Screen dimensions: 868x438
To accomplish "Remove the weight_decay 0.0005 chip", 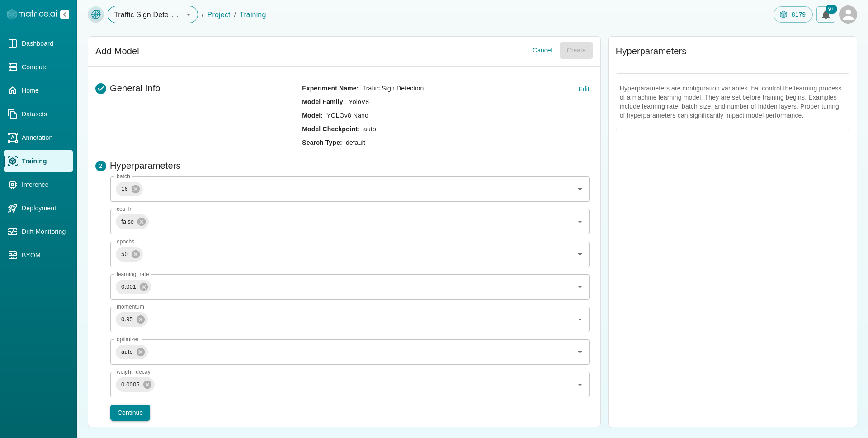I will pos(147,385).
